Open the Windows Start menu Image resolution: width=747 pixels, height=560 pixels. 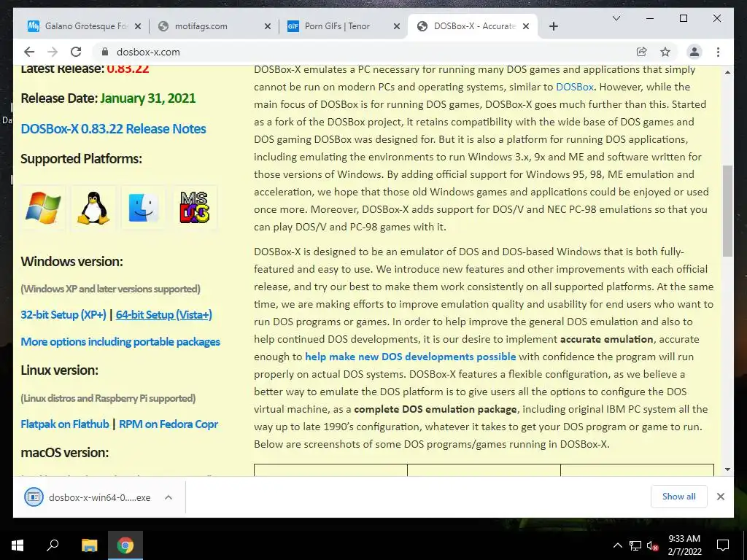18,545
